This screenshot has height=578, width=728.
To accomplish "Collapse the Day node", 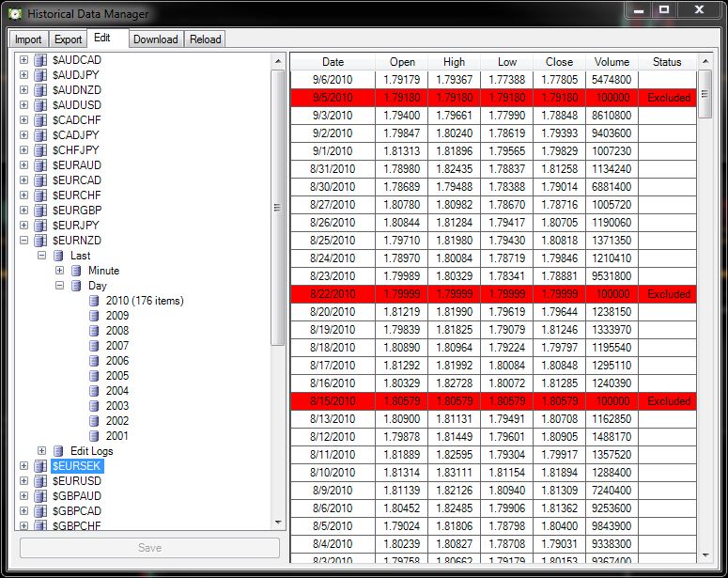I will (x=59, y=286).
